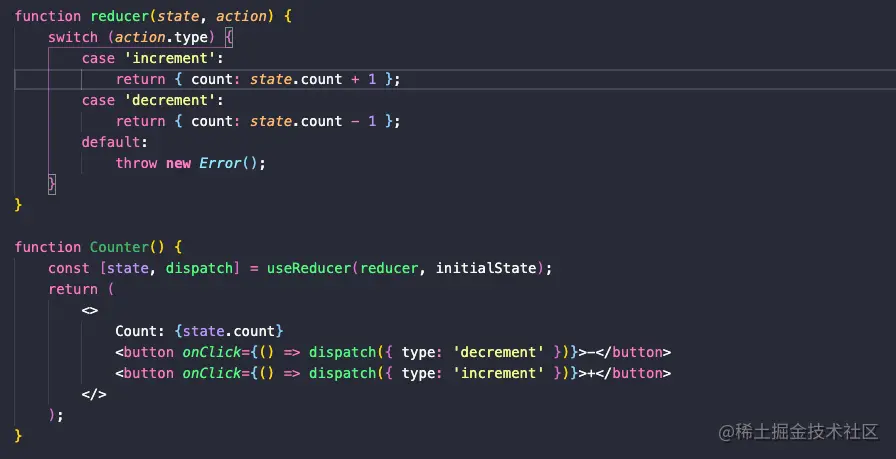Click the 'initialState' argument
Screen dimensions: 896x459
pyautogui.click(x=486, y=268)
